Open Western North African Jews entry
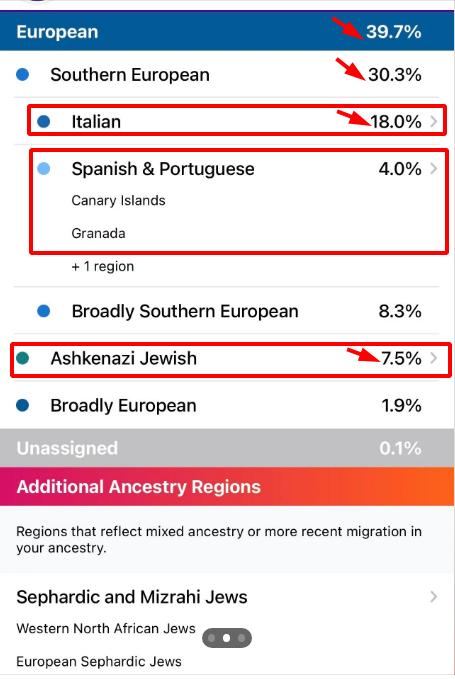455x679 pixels. (x=106, y=628)
